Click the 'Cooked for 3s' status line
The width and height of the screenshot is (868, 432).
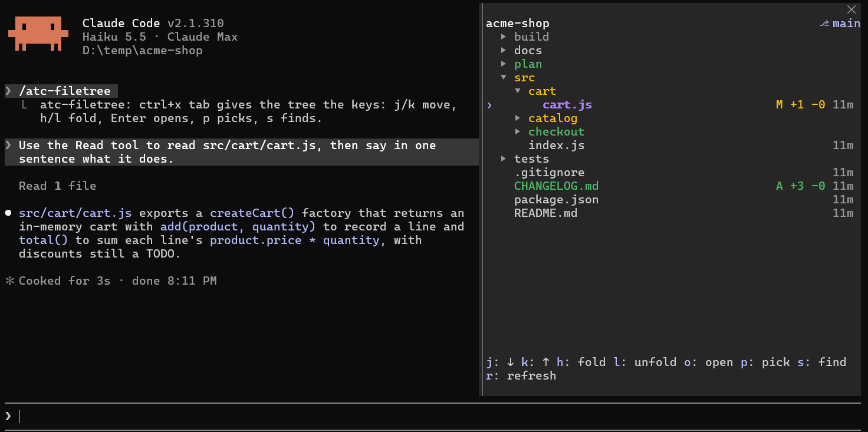[x=65, y=281]
